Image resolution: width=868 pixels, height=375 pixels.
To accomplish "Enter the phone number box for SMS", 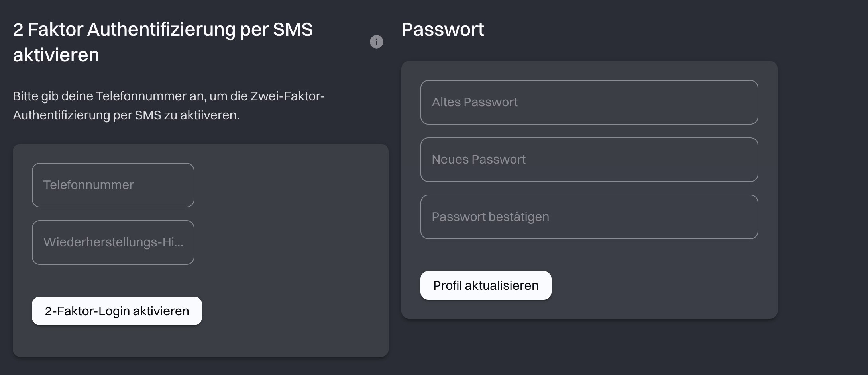I will click(113, 185).
